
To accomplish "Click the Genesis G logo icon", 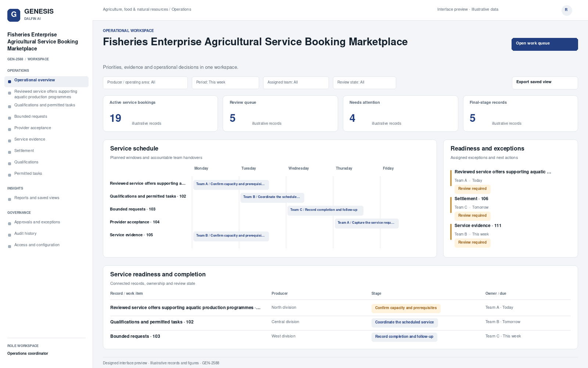I will point(14,15).
